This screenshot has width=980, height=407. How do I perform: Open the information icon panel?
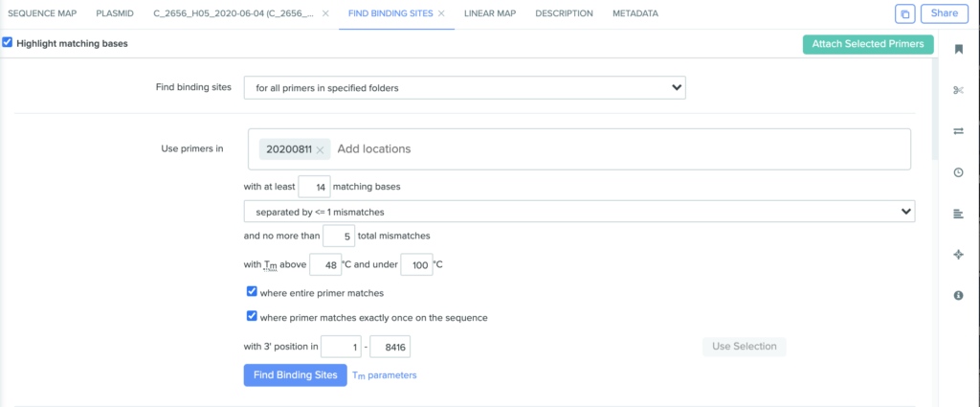pyautogui.click(x=958, y=295)
